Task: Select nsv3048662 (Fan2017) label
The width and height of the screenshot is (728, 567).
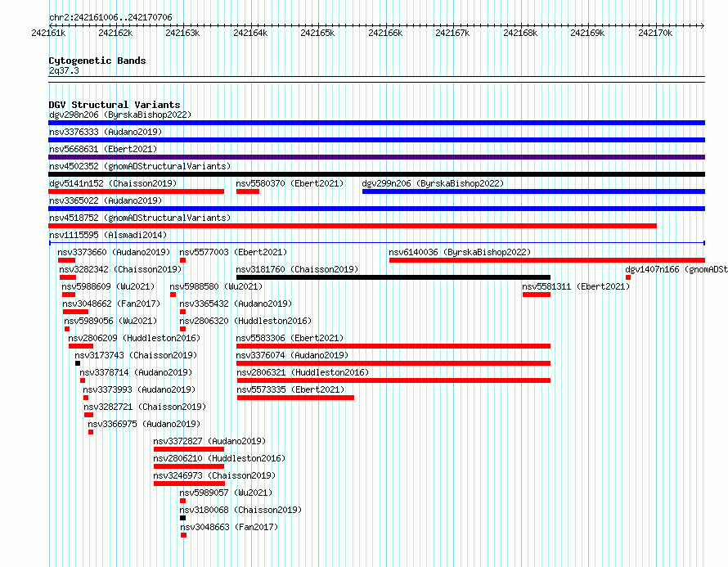Action: 111,304
